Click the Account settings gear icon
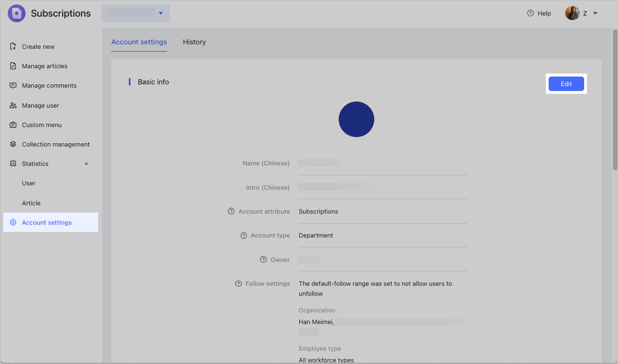The height and width of the screenshot is (364, 618). pyautogui.click(x=13, y=222)
